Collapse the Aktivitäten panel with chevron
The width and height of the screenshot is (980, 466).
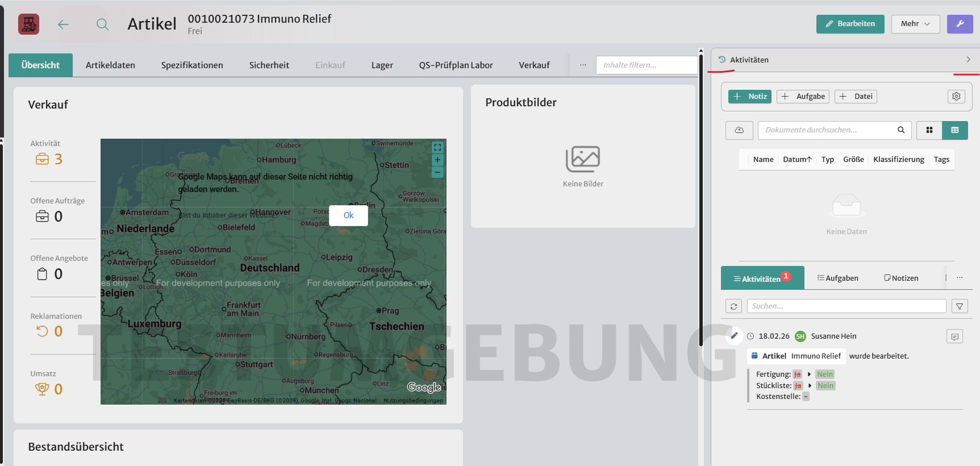(x=968, y=60)
